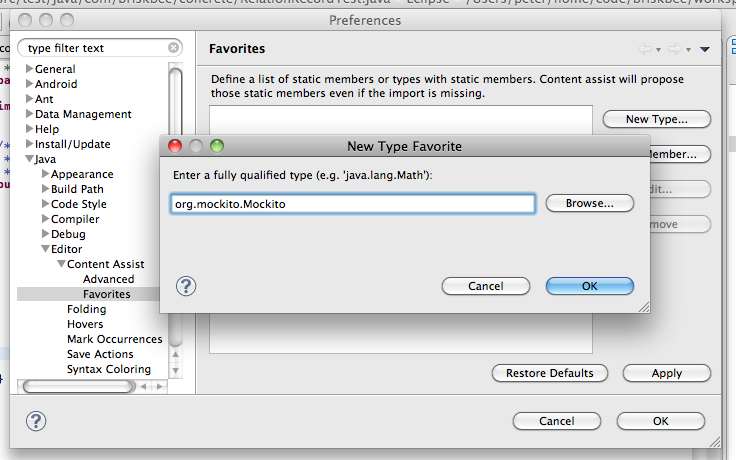Click the tree scrollbar down arrow
736x460 pixels.
pos(175,370)
